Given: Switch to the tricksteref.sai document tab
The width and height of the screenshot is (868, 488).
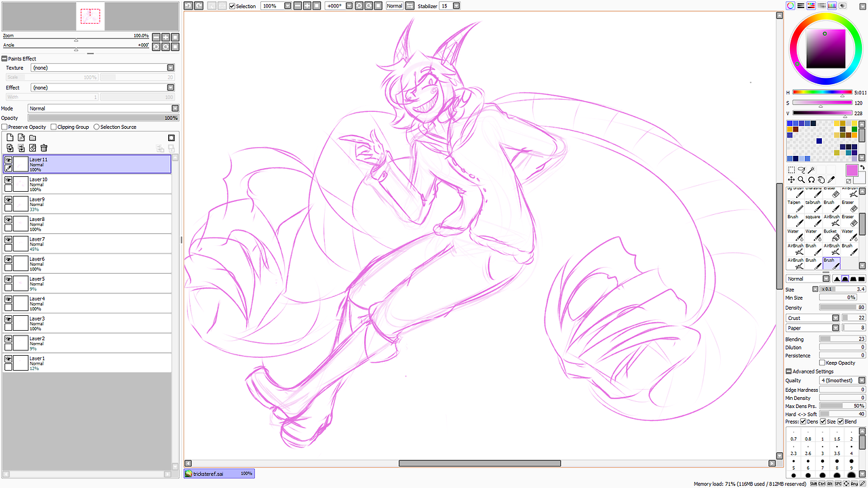Looking at the screenshot, I should click(x=218, y=474).
